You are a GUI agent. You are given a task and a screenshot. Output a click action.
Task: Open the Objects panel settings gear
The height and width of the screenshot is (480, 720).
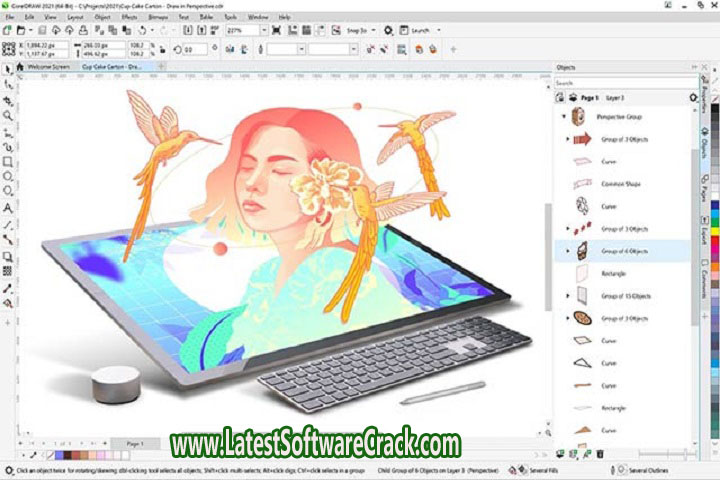(x=693, y=97)
